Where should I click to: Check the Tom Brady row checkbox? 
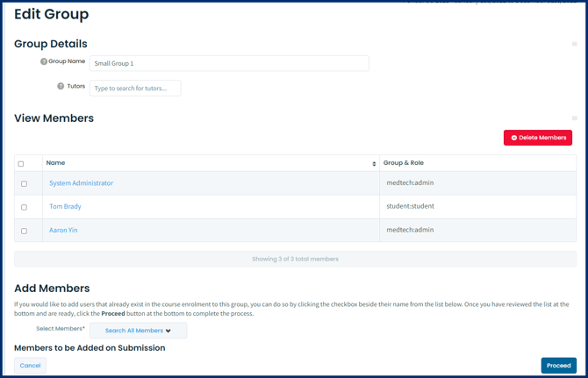24,207
